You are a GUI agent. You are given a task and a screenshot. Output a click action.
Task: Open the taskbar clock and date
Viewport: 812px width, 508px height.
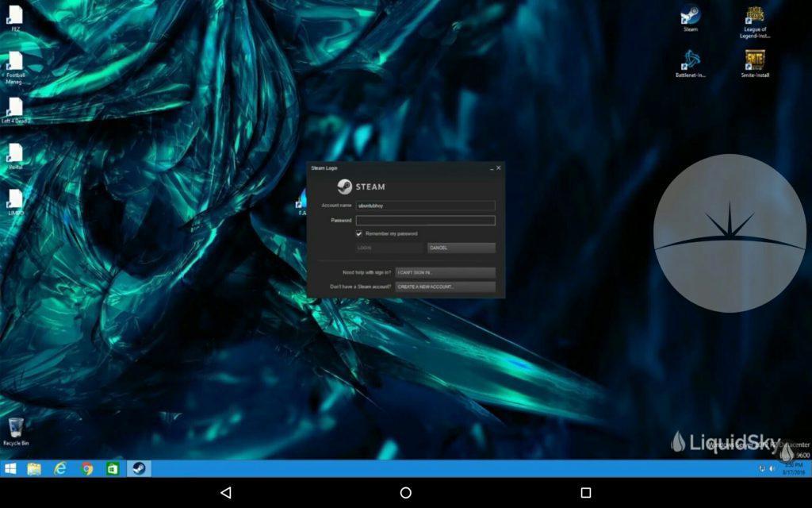793,468
